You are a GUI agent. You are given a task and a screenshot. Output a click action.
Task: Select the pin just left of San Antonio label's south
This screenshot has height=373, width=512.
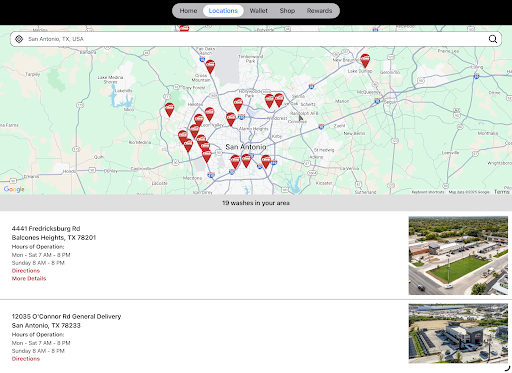(x=235, y=162)
